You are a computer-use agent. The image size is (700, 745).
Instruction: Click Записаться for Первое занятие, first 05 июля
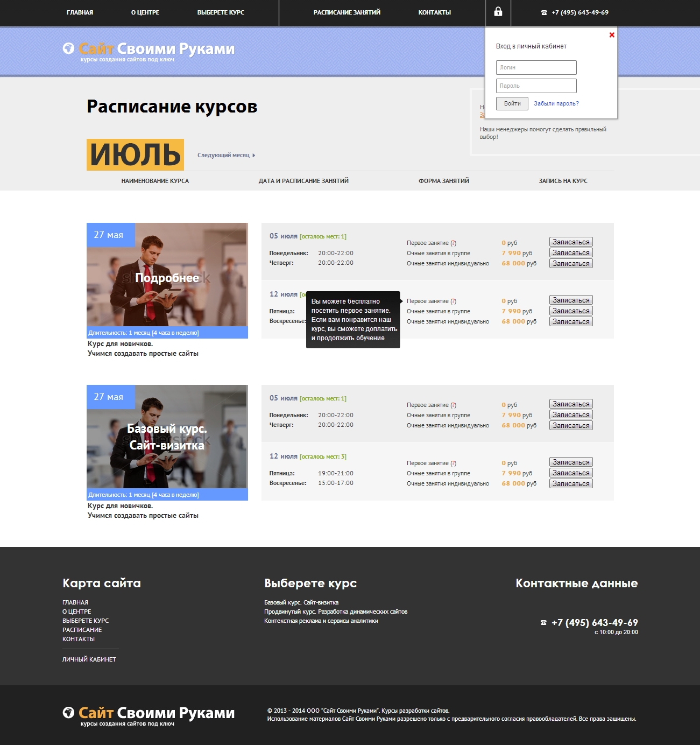tap(571, 242)
